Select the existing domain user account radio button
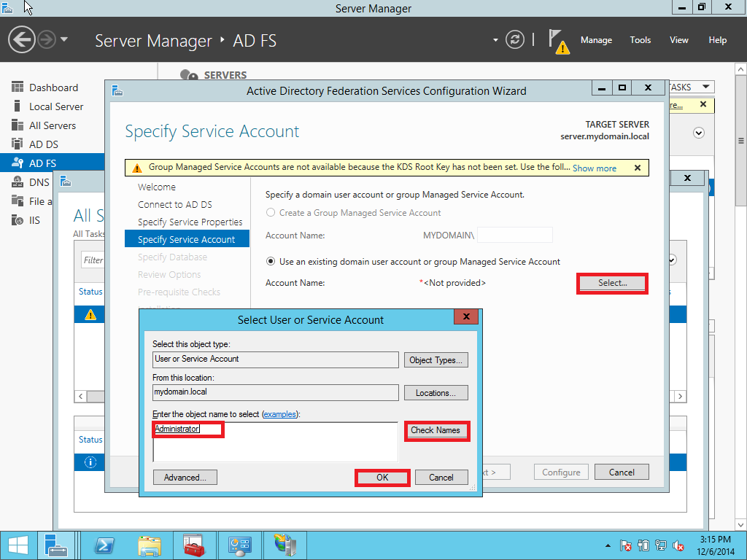 click(x=271, y=262)
